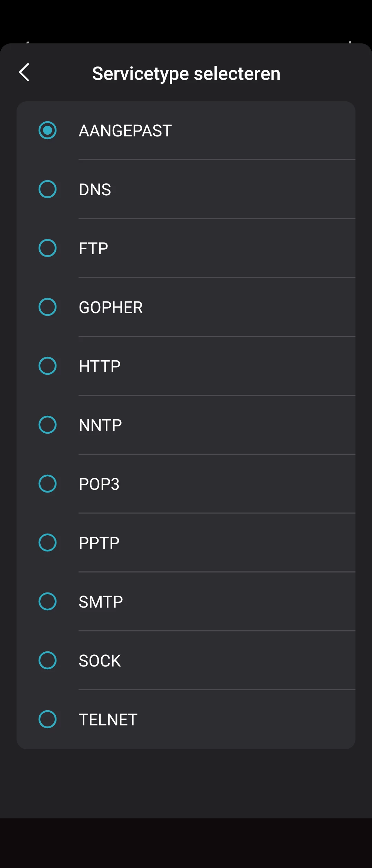The height and width of the screenshot is (868, 372).
Task: Tap the AANGEPAST option text
Action: click(125, 131)
